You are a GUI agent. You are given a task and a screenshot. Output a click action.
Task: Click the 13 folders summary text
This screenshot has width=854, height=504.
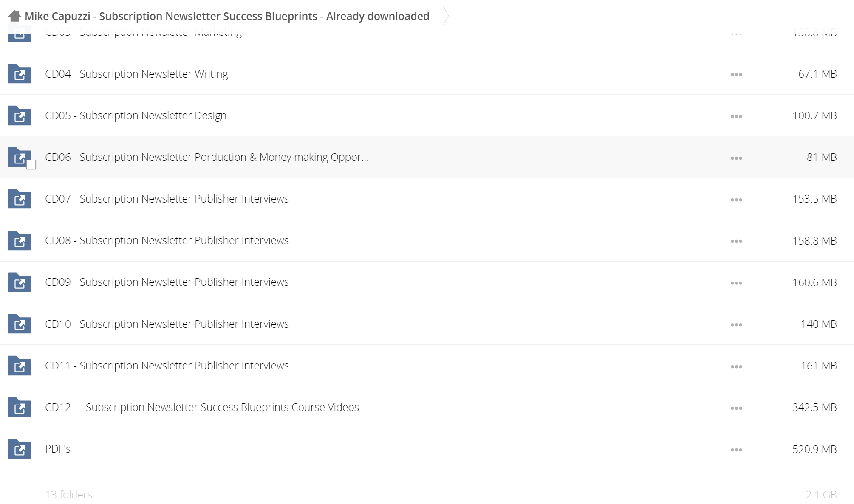[68, 495]
